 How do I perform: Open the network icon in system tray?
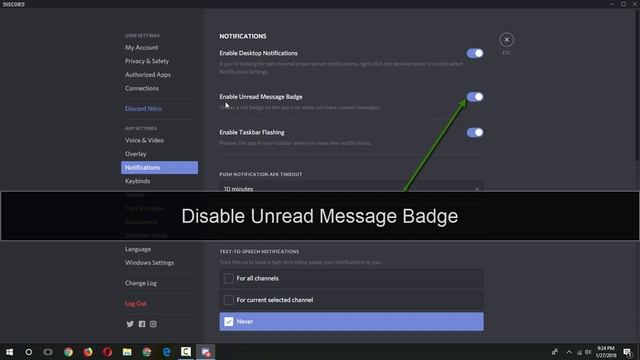point(579,352)
